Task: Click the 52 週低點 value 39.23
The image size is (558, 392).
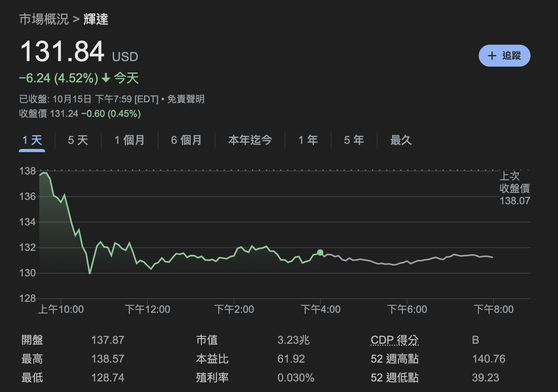Action: tap(485, 377)
